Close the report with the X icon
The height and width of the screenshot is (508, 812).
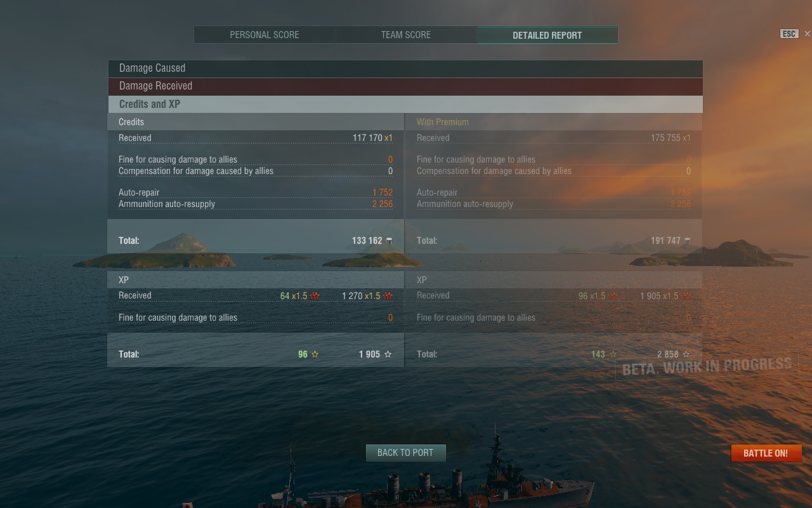click(x=807, y=34)
